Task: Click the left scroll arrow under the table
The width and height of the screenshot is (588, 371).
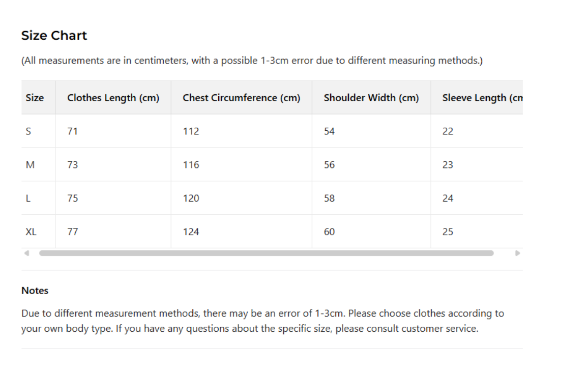Action: (27, 253)
